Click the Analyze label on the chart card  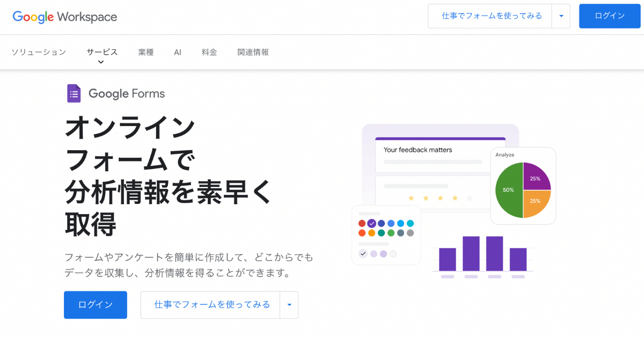504,155
